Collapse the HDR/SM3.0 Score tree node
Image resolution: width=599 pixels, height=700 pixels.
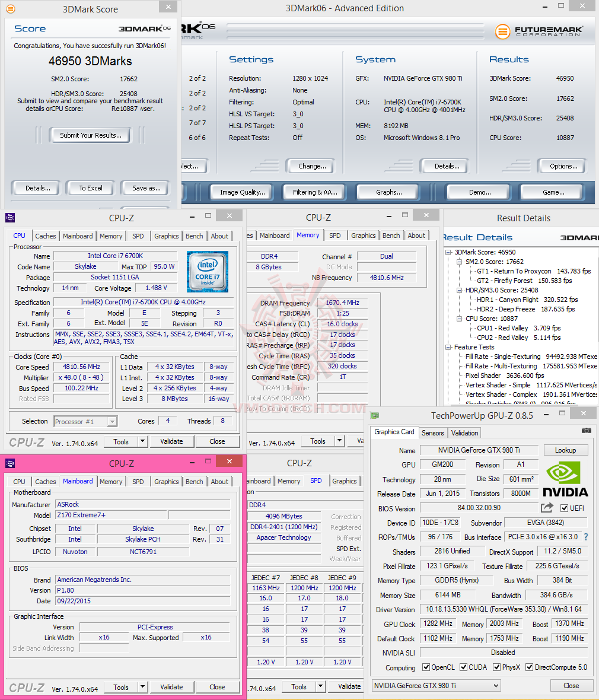459,290
